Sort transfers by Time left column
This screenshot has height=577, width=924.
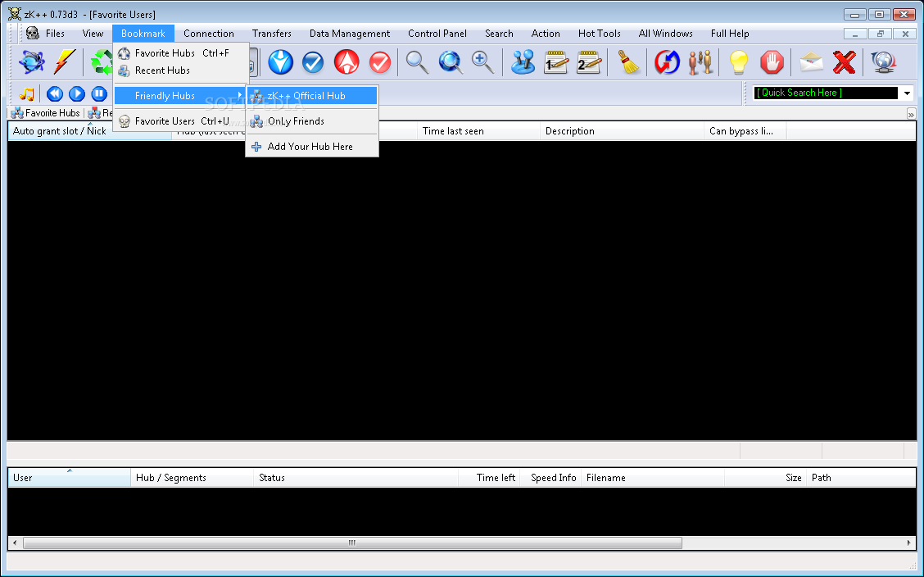point(489,477)
